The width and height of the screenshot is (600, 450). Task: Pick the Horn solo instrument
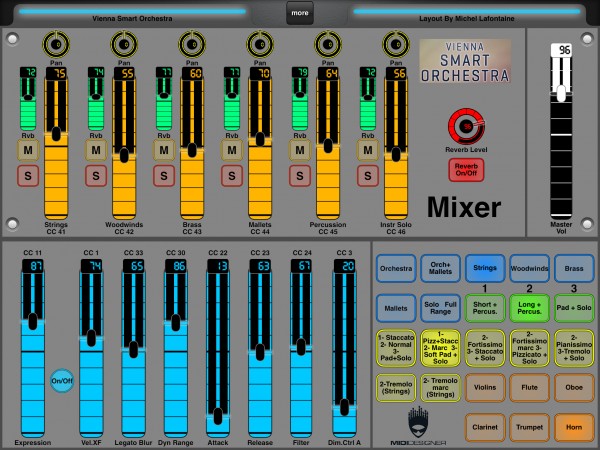coord(574,427)
